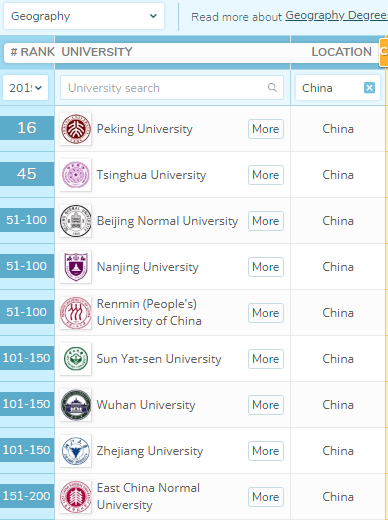This screenshot has width=388, height=523.
Task: Open the Nanjing University name link
Action: [147, 267]
